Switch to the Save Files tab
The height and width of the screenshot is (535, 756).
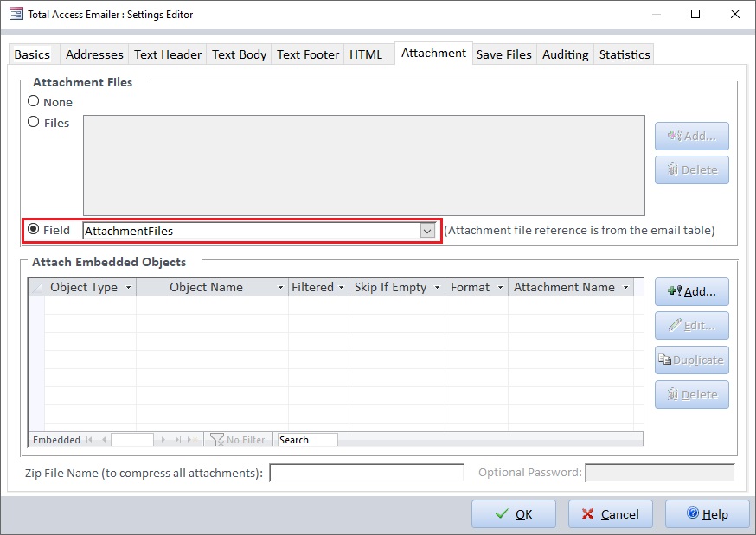pos(503,54)
